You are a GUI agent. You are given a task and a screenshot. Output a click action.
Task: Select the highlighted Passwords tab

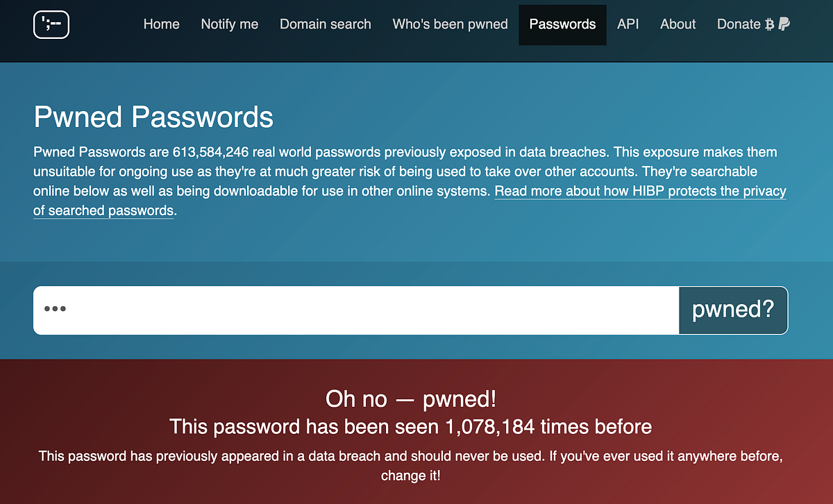[562, 24]
